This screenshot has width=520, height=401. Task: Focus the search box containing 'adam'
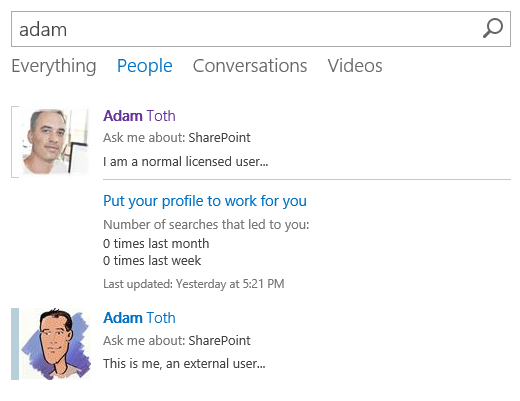point(261,29)
